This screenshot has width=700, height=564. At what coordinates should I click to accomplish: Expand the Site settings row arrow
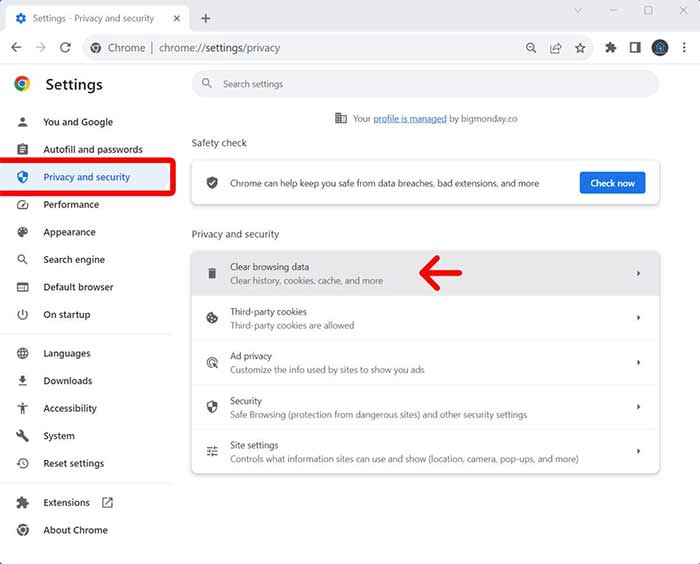pos(638,451)
